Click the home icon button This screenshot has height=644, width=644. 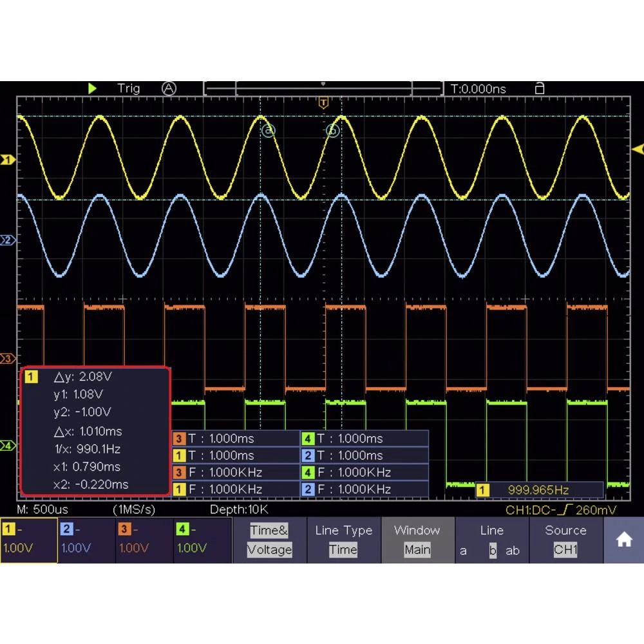[623, 540]
